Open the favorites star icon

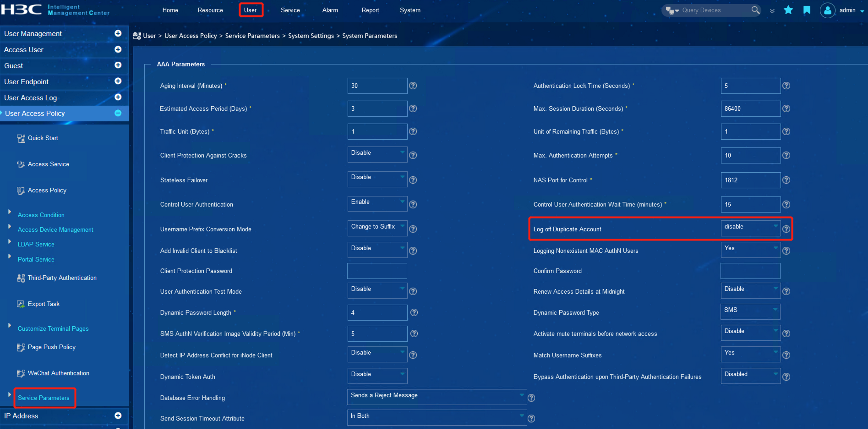[x=788, y=10]
